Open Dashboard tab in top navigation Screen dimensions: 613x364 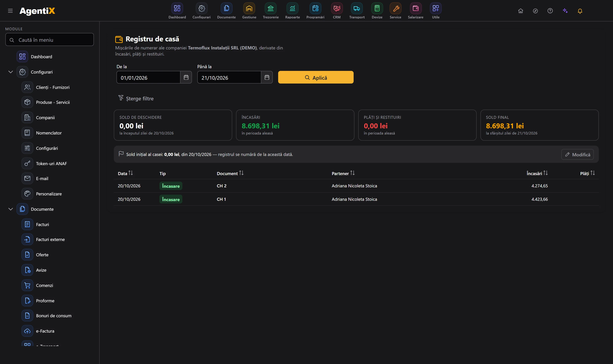[177, 11]
